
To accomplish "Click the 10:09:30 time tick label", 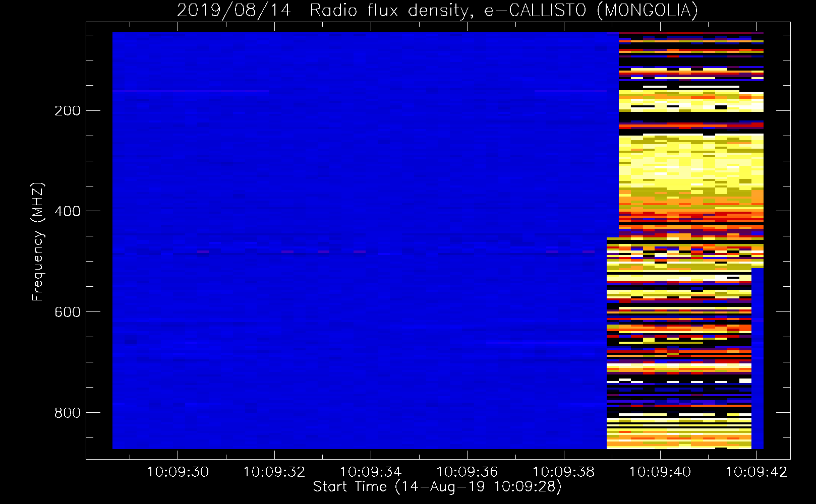I will click(x=178, y=472).
